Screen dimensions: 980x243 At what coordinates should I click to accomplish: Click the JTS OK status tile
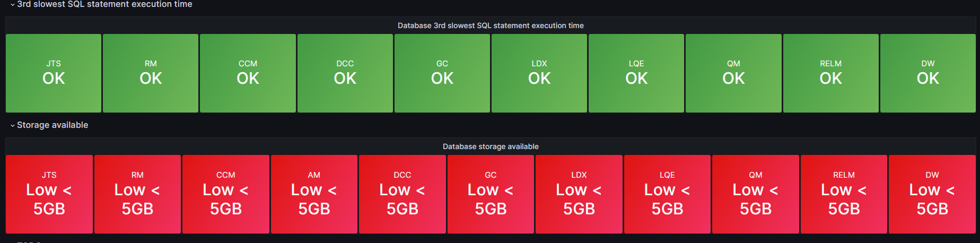tap(54, 73)
